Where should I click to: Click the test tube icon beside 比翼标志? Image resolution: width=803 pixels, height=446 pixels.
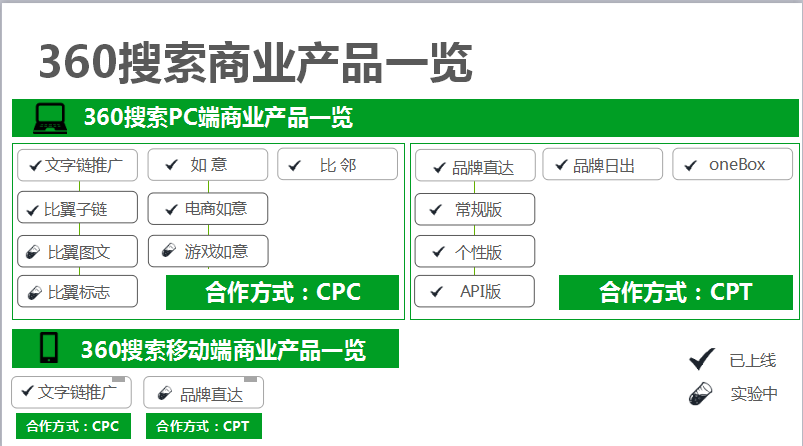click(x=34, y=292)
